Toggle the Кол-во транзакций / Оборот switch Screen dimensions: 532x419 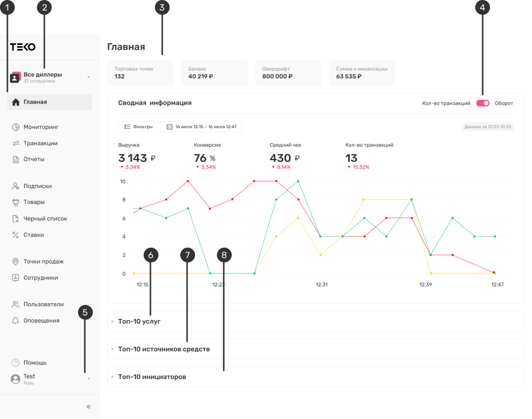click(x=482, y=103)
